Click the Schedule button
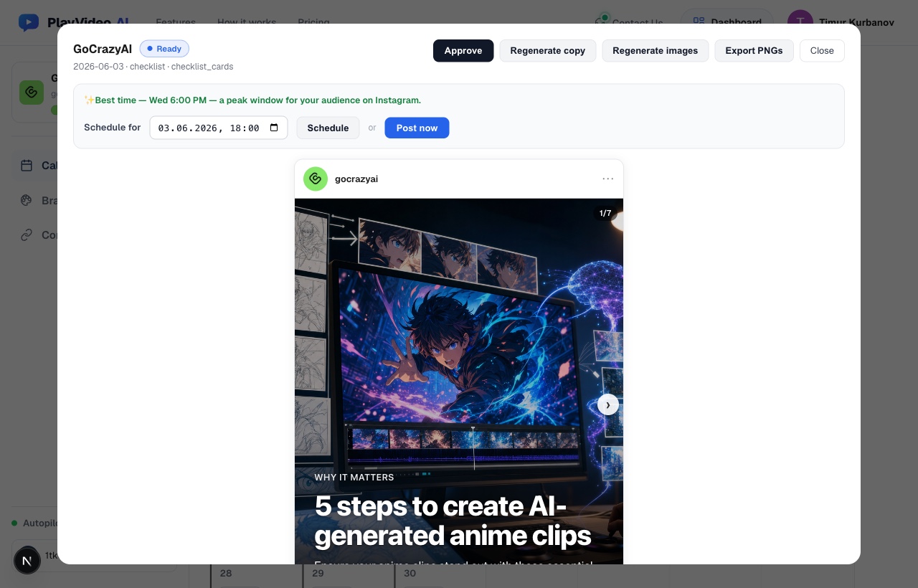The image size is (918, 588). [x=328, y=128]
